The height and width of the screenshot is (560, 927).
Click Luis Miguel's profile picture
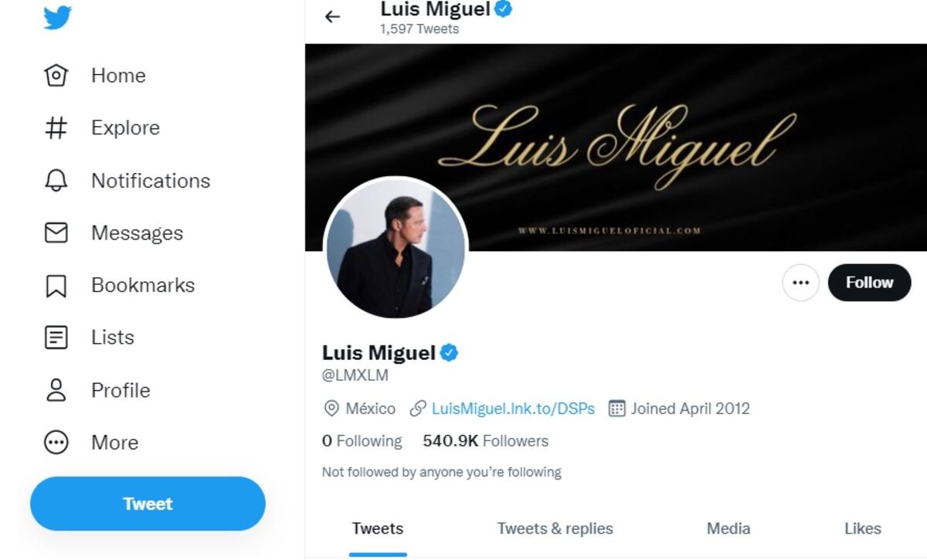(x=396, y=248)
